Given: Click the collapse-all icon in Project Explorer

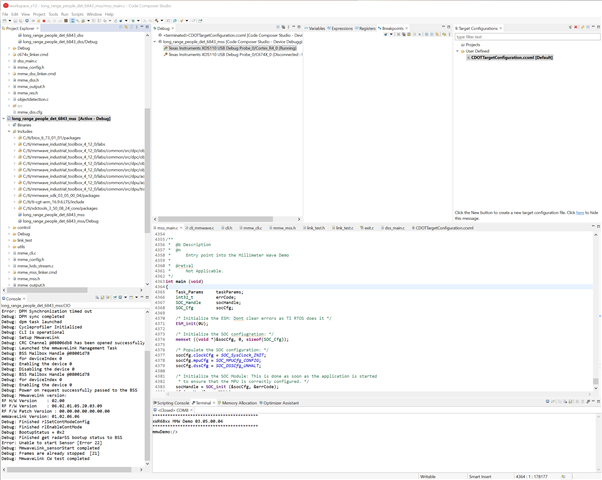Looking at the screenshot, I should pyautogui.click(x=121, y=27).
